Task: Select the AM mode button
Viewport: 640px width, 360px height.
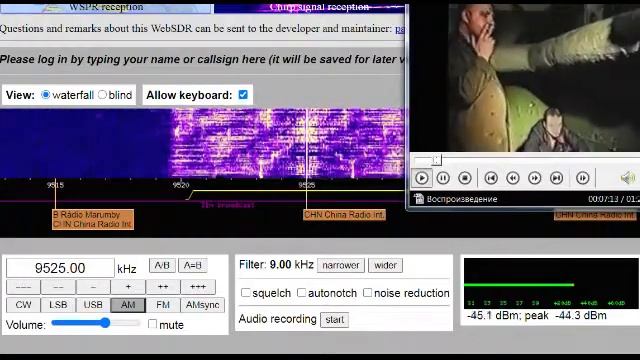Action: click(x=128, y=305)
